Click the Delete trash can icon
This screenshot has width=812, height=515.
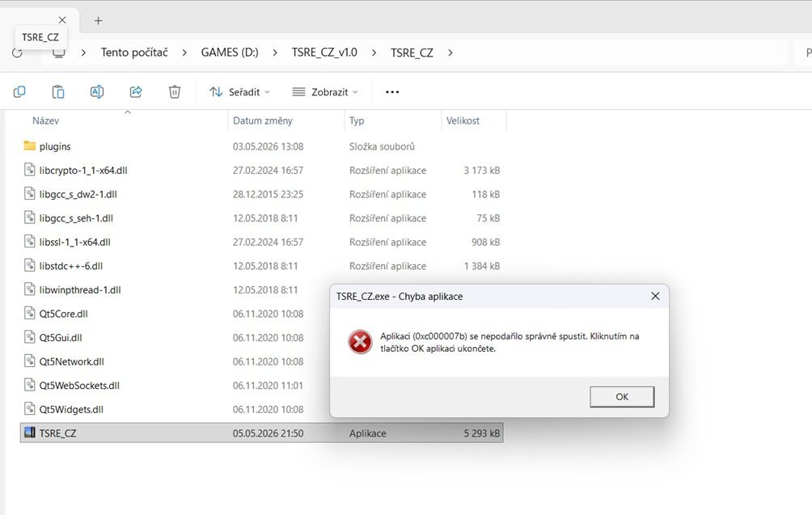coord(175,91)
